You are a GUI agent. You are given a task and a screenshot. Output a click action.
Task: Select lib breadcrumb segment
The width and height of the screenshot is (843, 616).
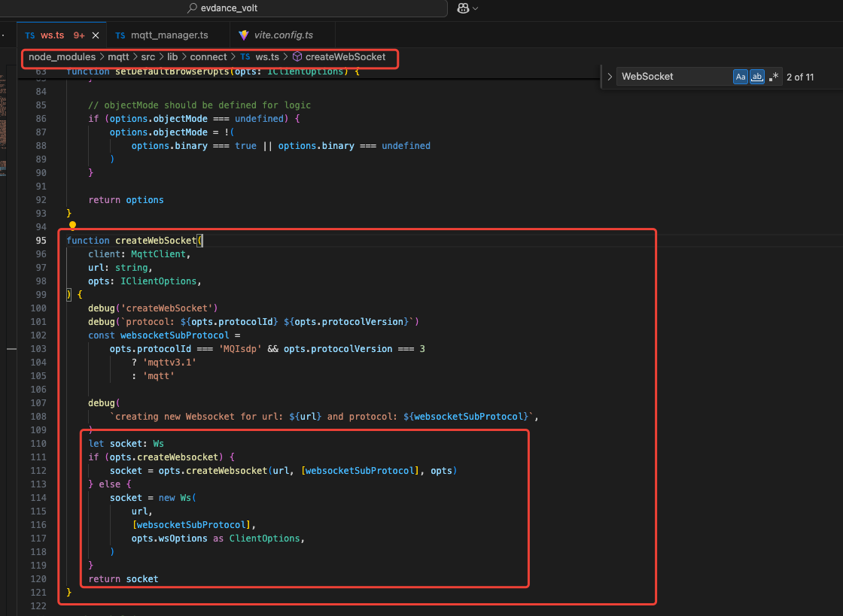click(x=172, y=57)
